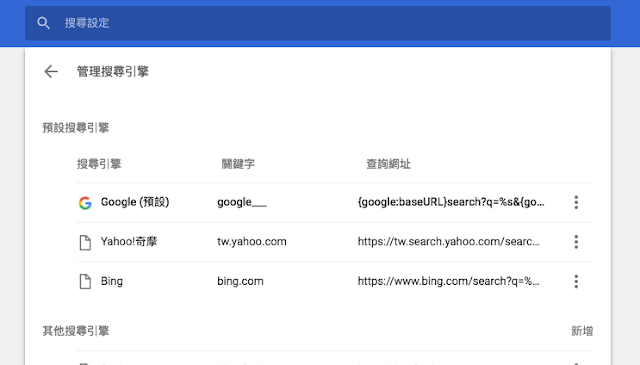
Task: Click the 搜尋引擎 column header
Action: coord(99,164)
